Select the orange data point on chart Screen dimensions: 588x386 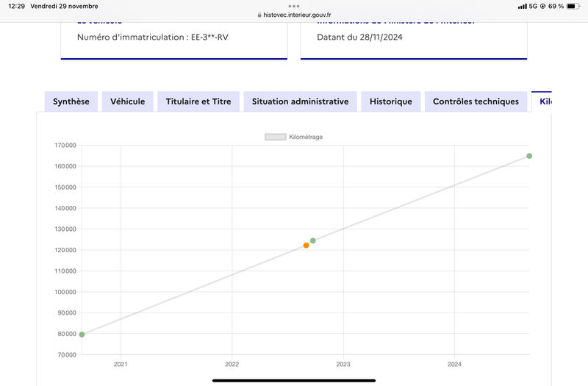(x=306, y=246)
